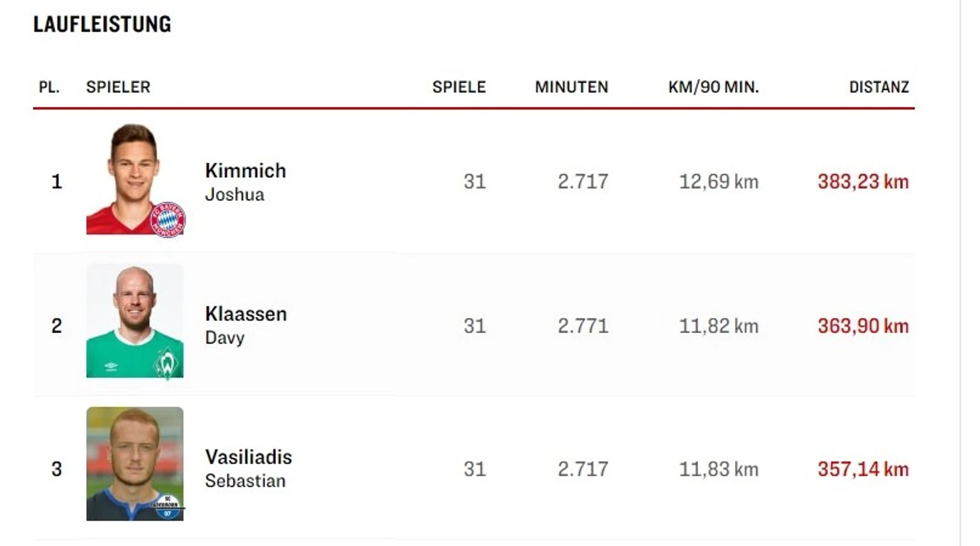Click the FC Bayern club badge on Kimmich's photo

[167, 219]
